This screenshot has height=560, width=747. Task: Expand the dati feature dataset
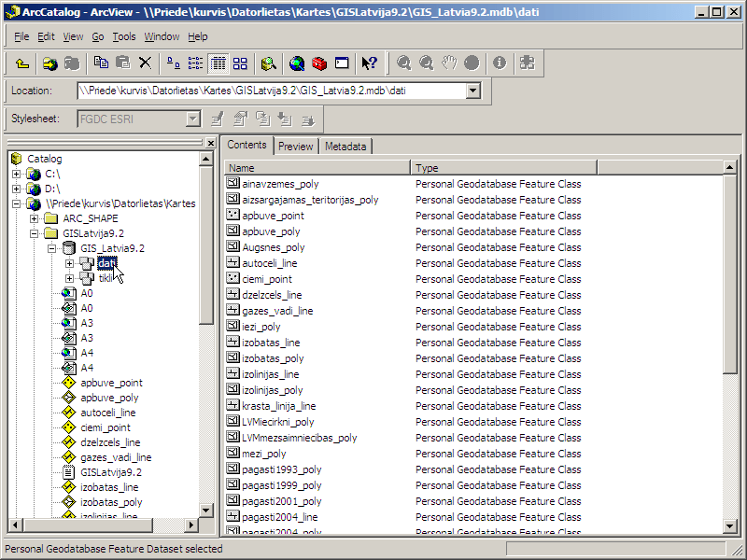pos(69,263)
